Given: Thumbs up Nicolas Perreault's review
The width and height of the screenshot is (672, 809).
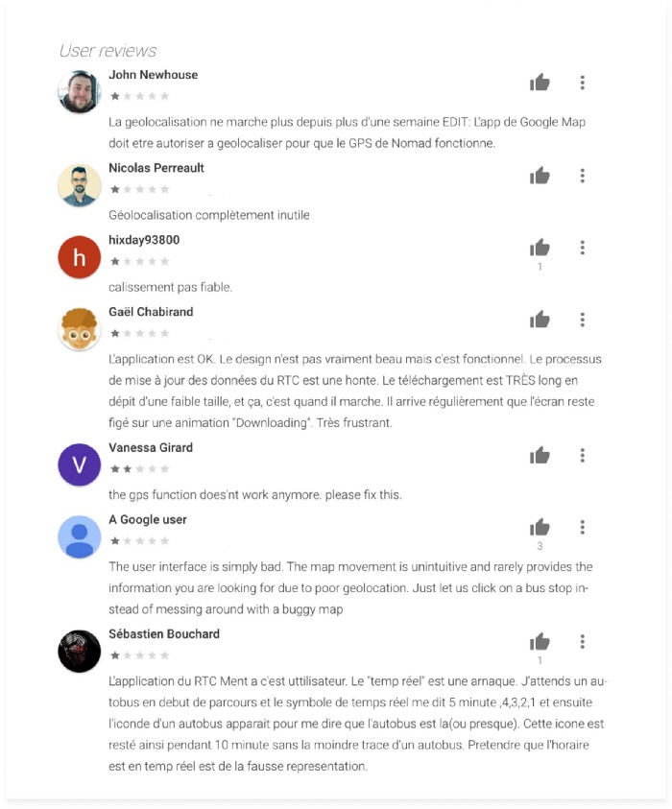Looking at the screenshot, I should [540, 176].
